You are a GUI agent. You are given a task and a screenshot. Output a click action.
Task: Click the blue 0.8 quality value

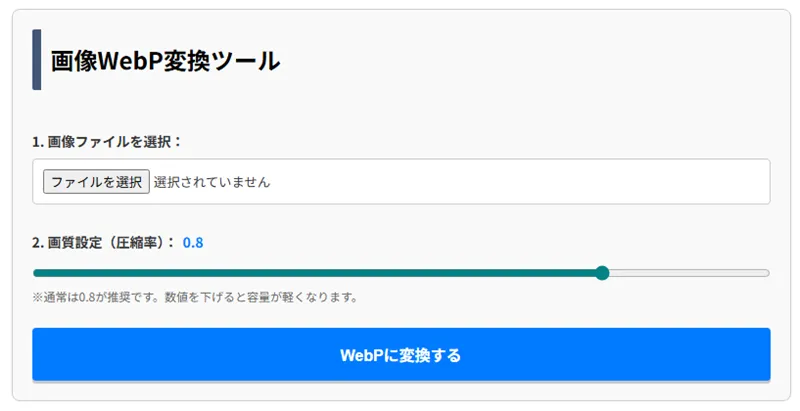pyautogui.click(x=193, y=242)
